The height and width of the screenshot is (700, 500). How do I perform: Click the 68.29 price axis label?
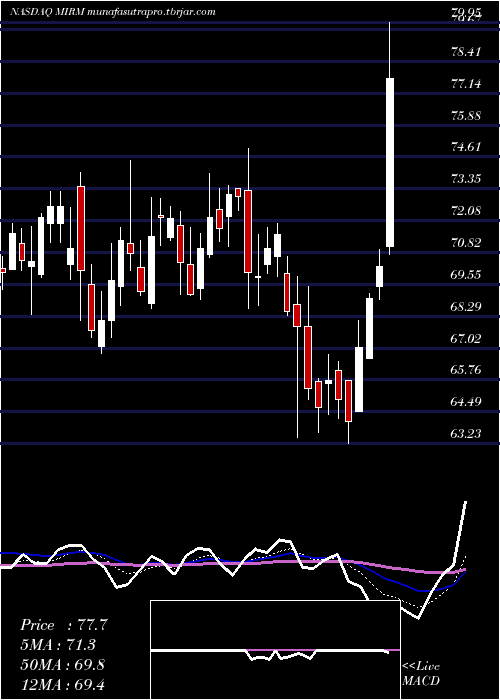click(x=466, y=307)
